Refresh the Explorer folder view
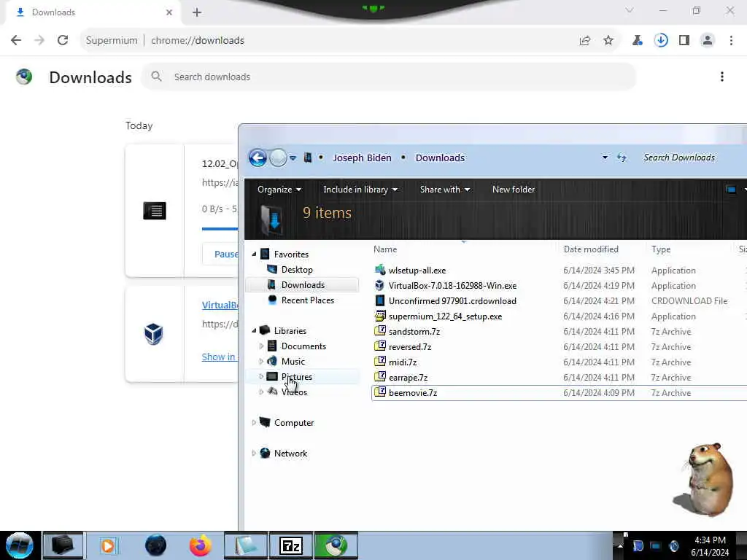 622,157
